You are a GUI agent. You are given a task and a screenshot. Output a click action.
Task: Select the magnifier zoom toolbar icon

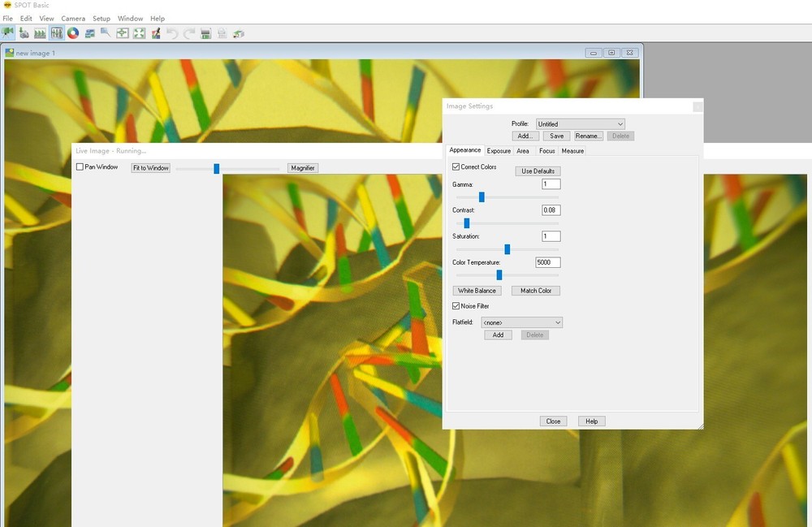(x=106, y=33)
